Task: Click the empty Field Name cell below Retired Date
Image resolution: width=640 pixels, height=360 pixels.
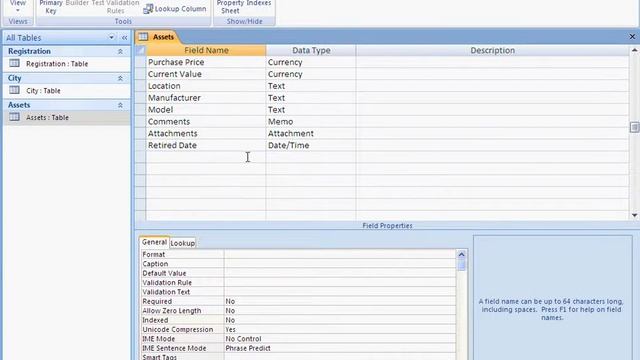Action: tap(206, 157)
